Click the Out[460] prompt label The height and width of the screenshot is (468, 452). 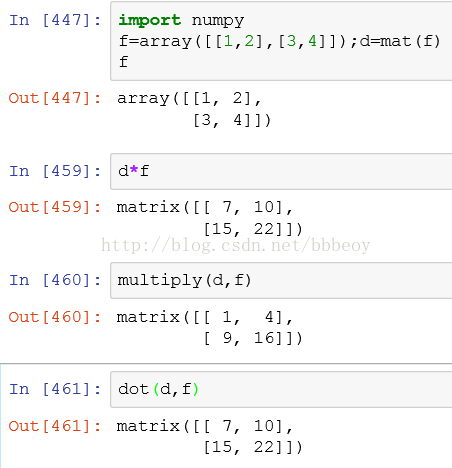55,317
